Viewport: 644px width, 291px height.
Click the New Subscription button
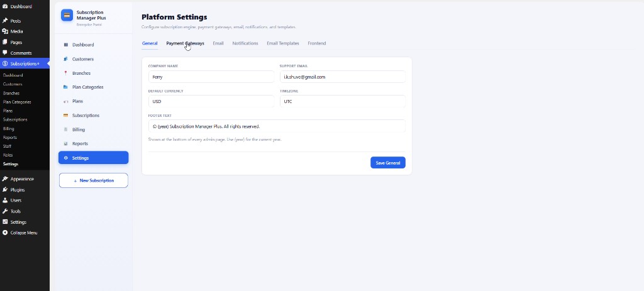pyautogui.click(x=94, y=180)
